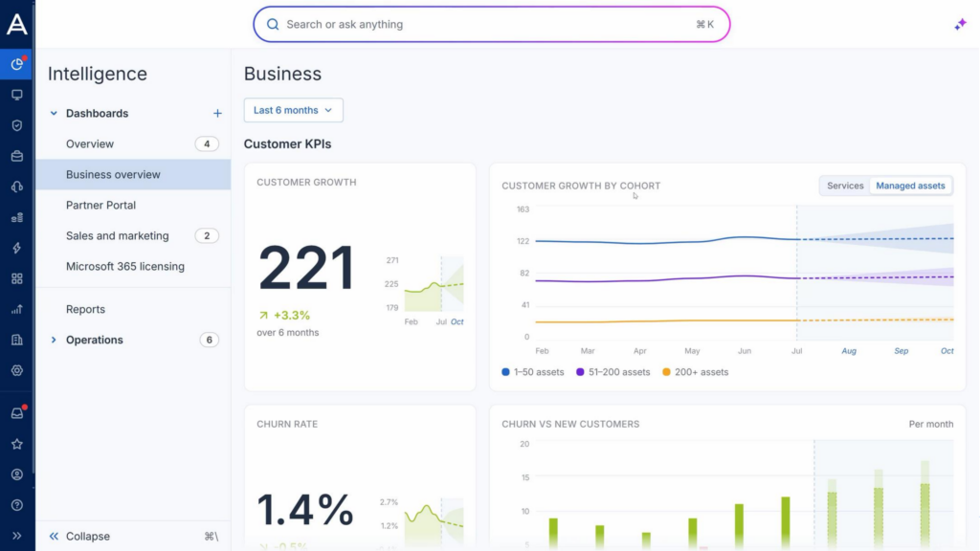This screenshot has width=980, height=551.
Task: Toggle the 1–50 assets legend series
Action: coord(532,372)
